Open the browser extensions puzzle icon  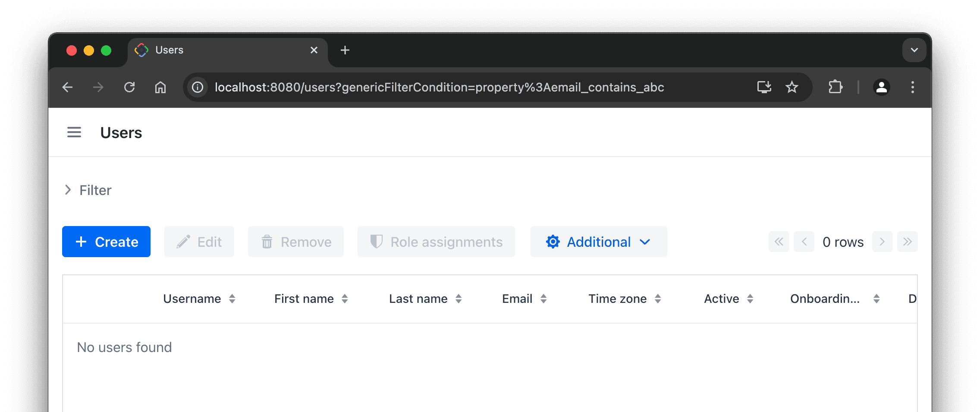835,88
